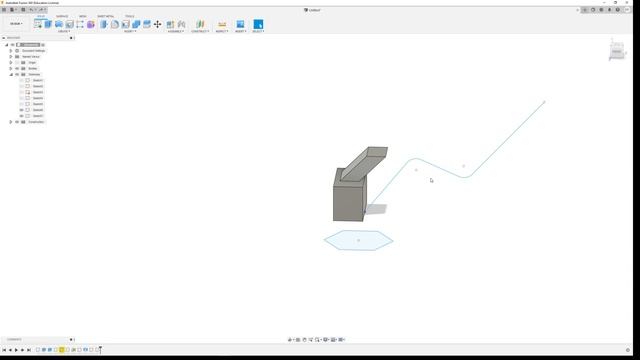Viewport: 640px width, 360px height.
Task: Toggle visibility of Sketch3
Action: 22,92
